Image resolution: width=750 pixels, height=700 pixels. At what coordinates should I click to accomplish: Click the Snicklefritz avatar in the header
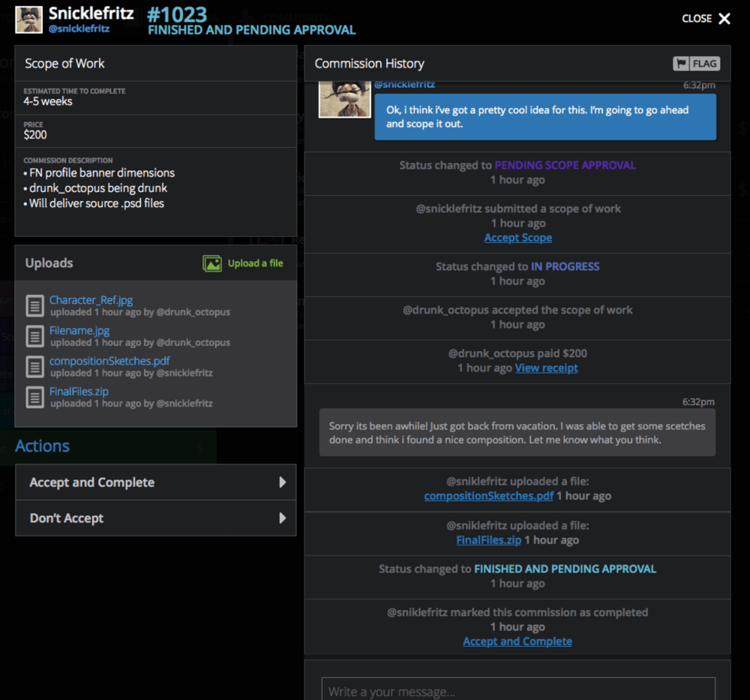28,19
